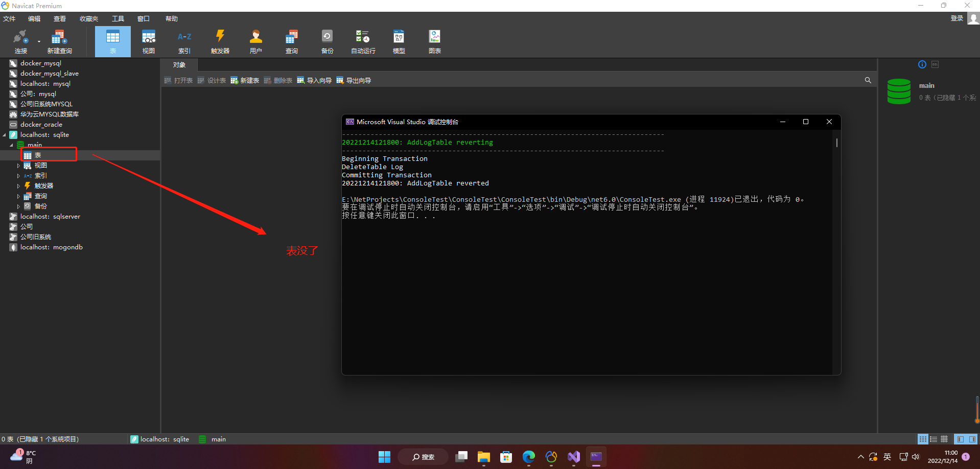This screenshot has width=980, height=469.
Task: Open the 连接 dropdown arrow
Action: point(39,41)
